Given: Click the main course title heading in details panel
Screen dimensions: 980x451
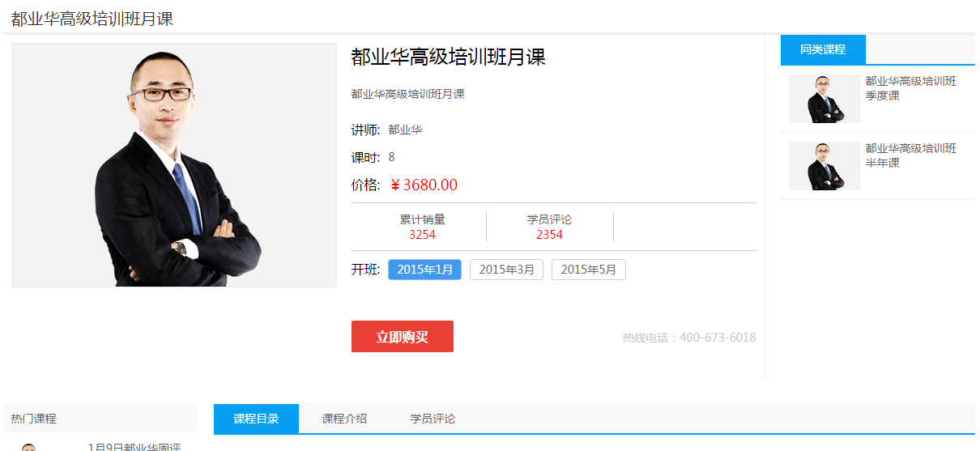Looking at the screenshot, I should click(x=448, y=57).
